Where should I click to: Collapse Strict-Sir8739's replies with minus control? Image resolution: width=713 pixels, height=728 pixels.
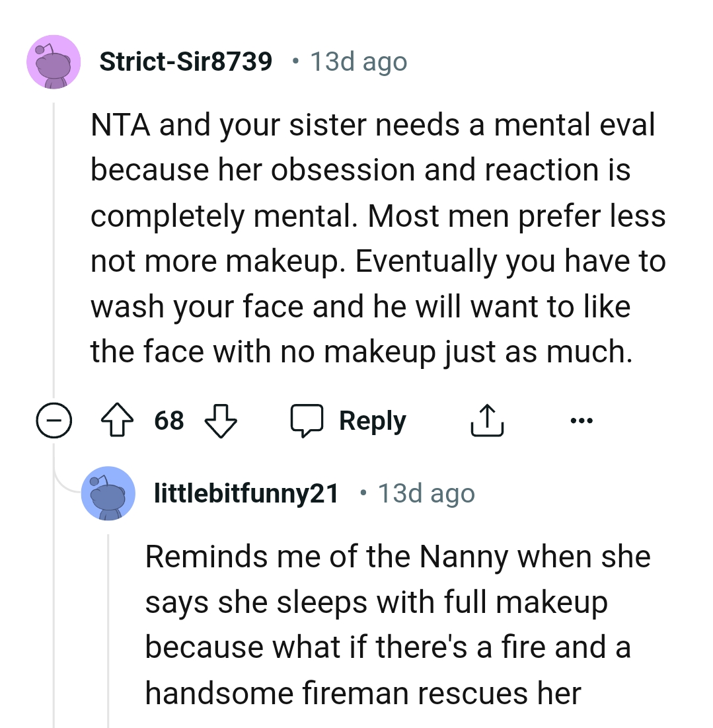pyautogui.click(x=54, y=419)
